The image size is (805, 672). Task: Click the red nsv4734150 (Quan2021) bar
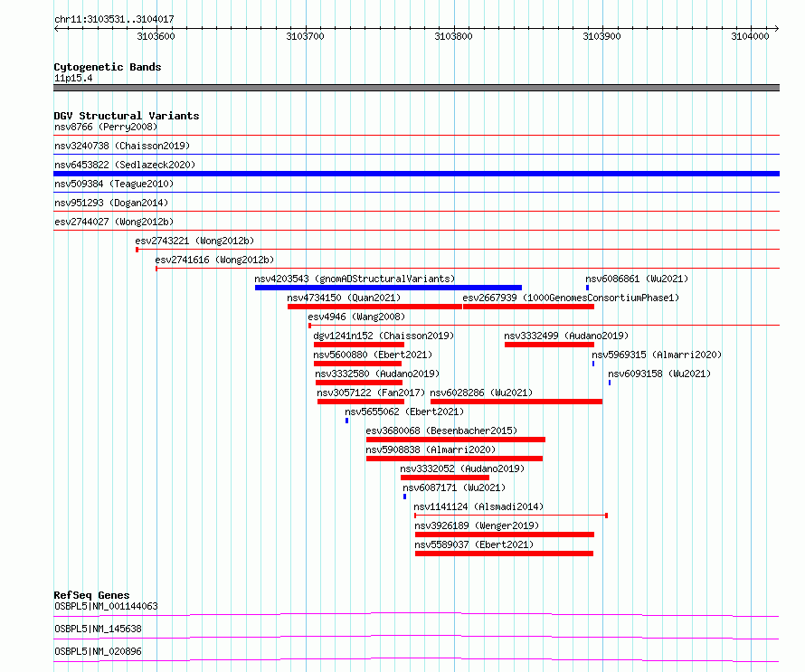click(374, 307)
